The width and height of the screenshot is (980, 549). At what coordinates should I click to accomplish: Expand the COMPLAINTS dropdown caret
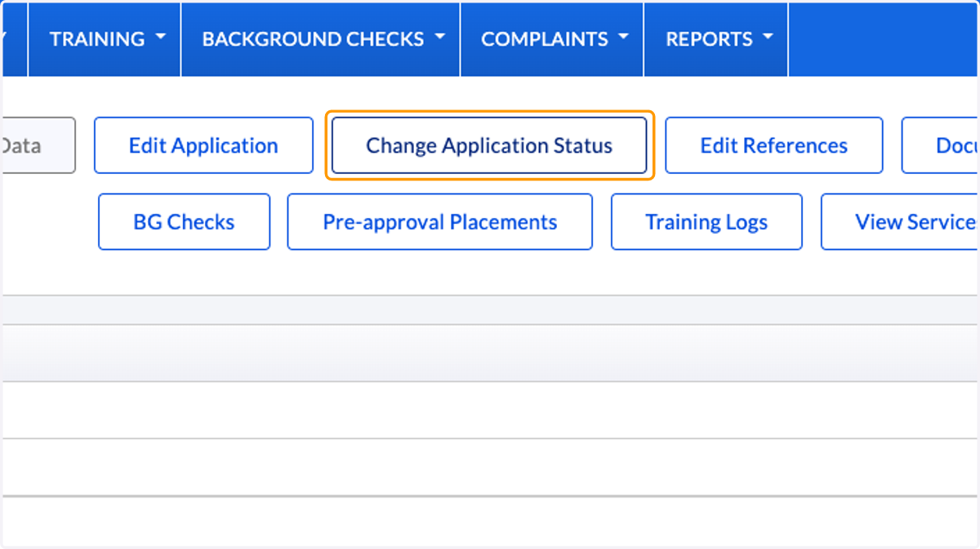click(x=624, y=38)
